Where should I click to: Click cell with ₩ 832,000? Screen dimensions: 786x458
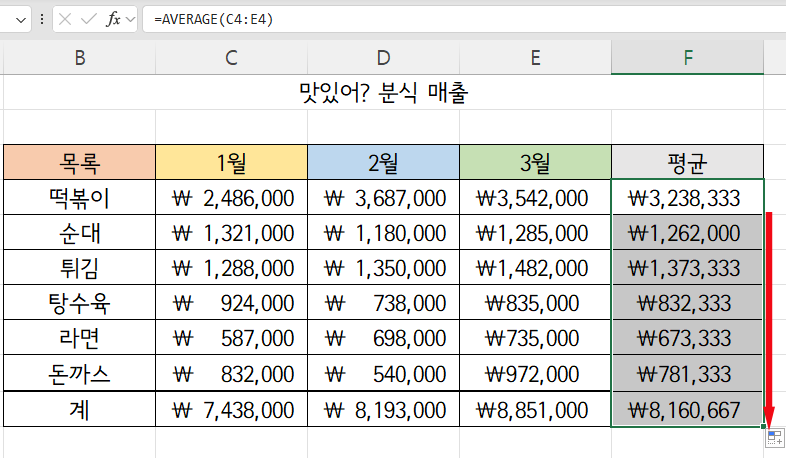coord(231,373)
